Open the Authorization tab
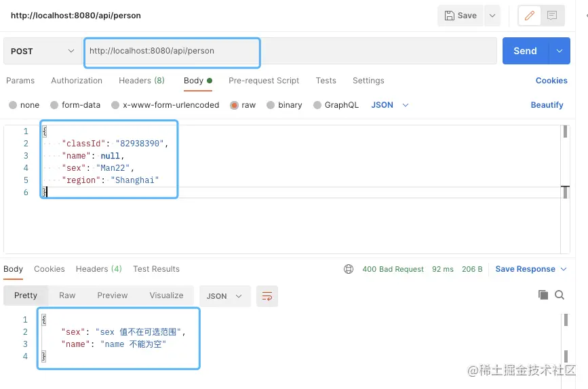The height and width of the screenshot is (389, 588). point(77,81)
